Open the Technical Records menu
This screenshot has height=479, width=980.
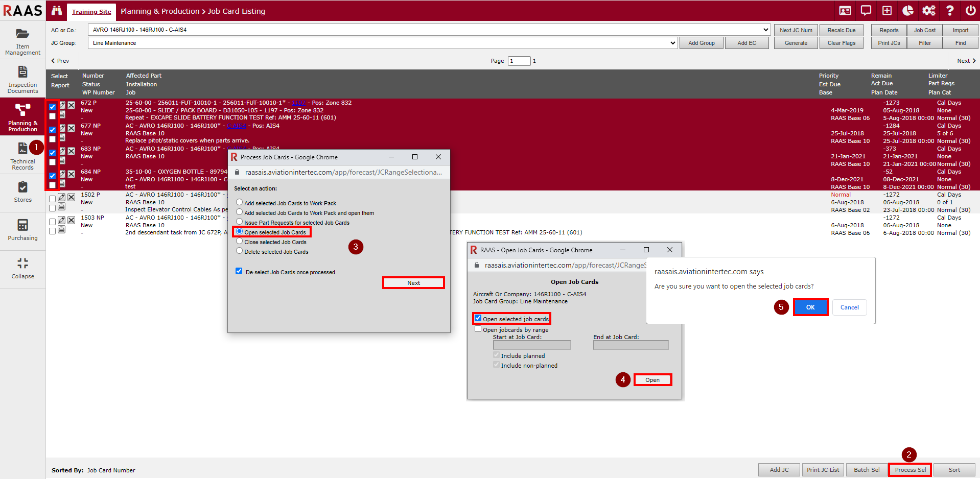[22, 155]
